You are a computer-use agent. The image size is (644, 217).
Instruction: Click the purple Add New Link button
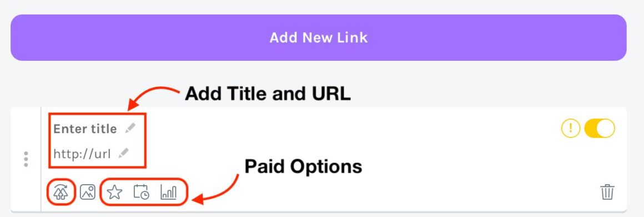(318, 37)
